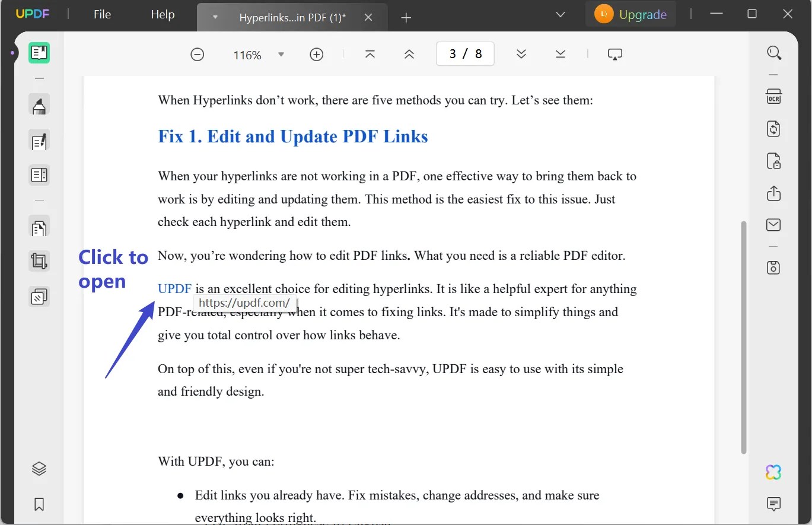Open the Share panel
812x525 pixels.
773,193
